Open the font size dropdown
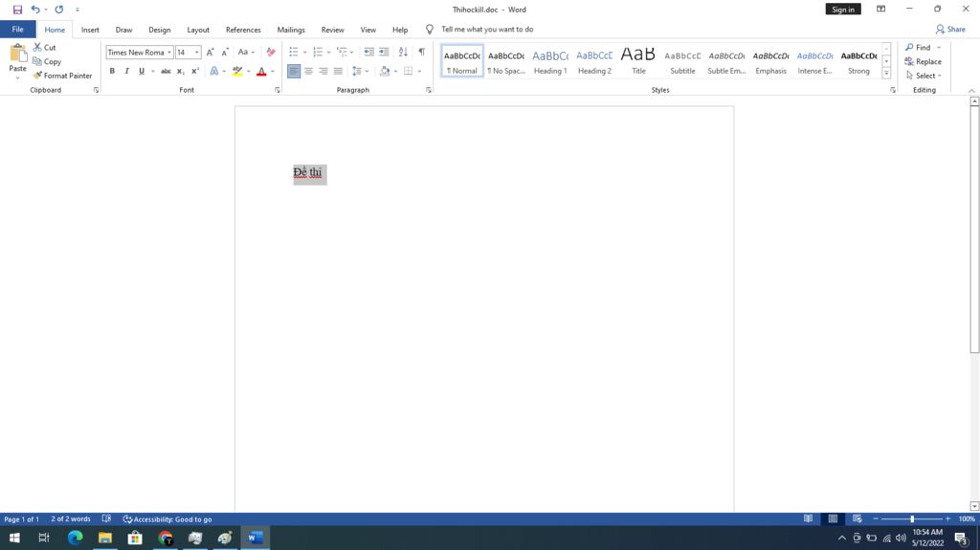 pyautogui.click(x=197, y=53)
